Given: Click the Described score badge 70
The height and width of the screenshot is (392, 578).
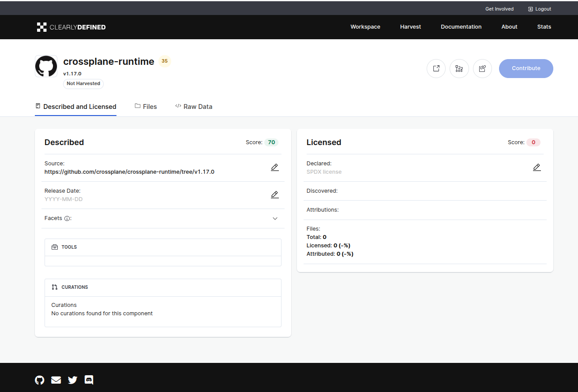Looking at the screenshot, I should point(271,142).
